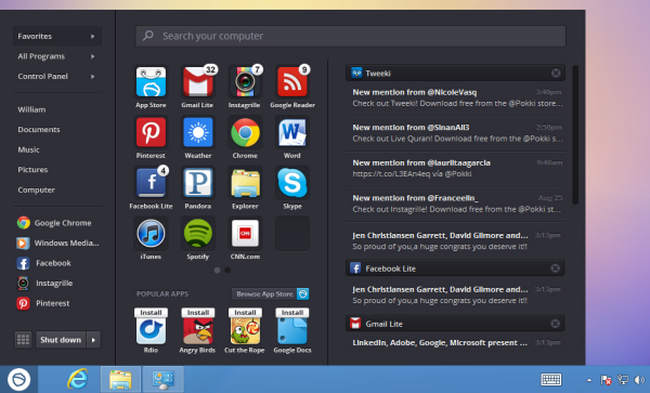Image resolution: width=650 pixels, height=393 pixels.
Task: Launch Spotify app
Action: pos(198,233)
